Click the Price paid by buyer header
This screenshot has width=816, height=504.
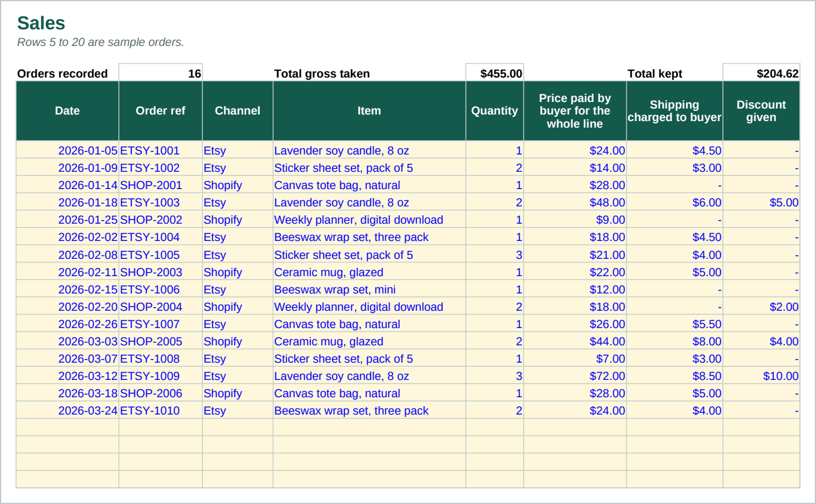click(575, 111)
